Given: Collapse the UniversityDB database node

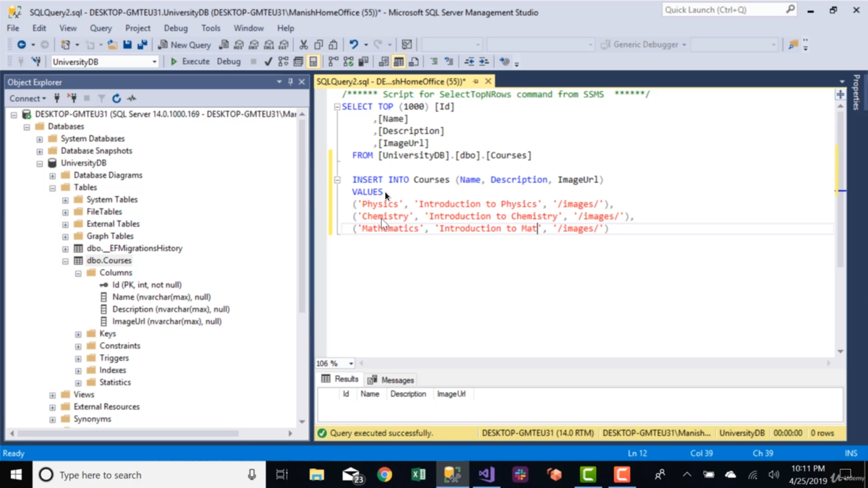Looking at the screenshot, I should coord(40,163).
